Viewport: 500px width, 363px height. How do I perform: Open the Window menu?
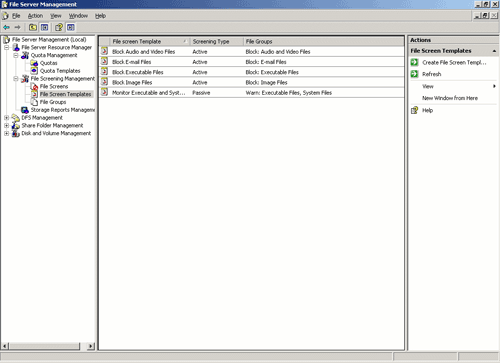tap(78, 16)
